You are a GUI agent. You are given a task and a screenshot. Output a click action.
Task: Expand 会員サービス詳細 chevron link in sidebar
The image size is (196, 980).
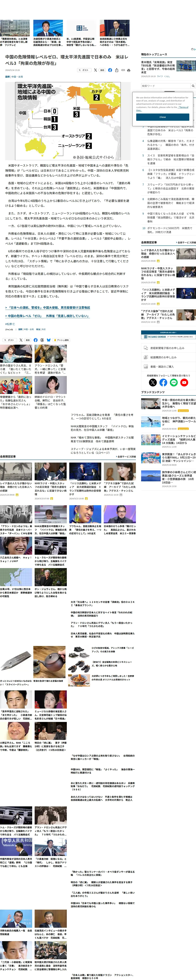click(x=186, y=242)
